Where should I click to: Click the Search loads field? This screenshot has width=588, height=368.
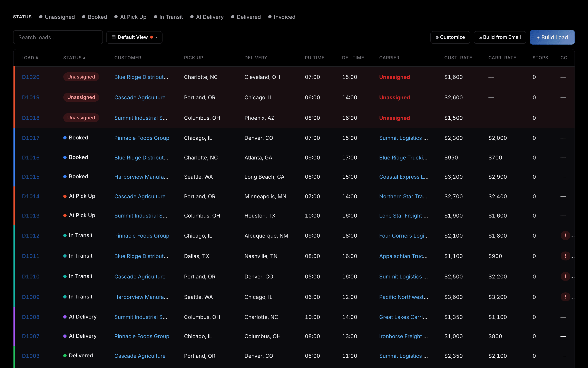(x=58, y=37)
